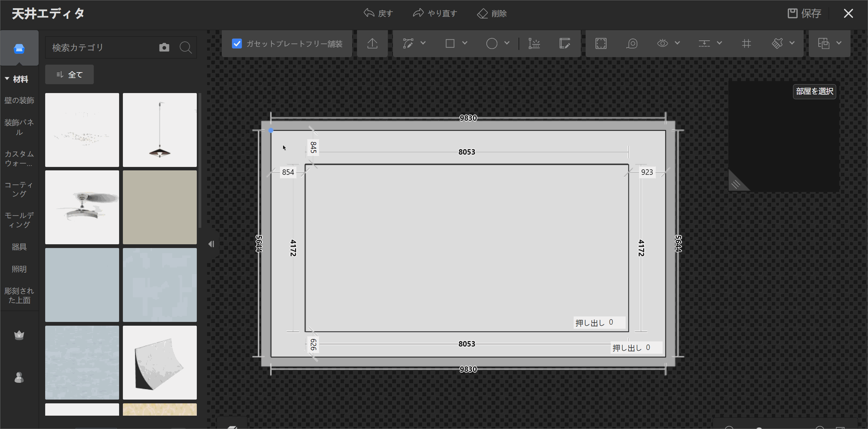
Task: Click the 923 right offset dimension value
Action: point(647,172)
